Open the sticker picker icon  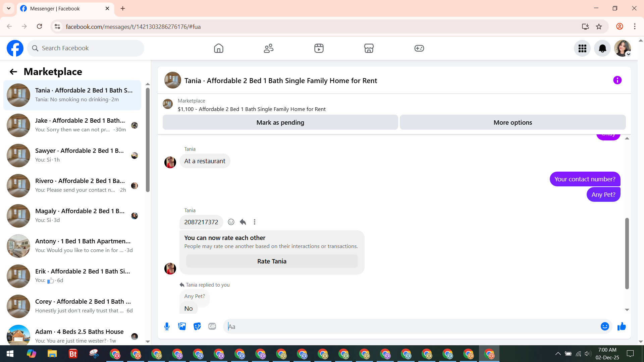[x=197, y=326]
